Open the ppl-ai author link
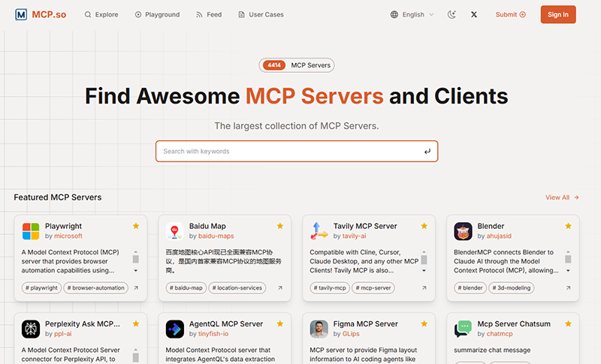The image size is (601, 364). coord(63,334)
